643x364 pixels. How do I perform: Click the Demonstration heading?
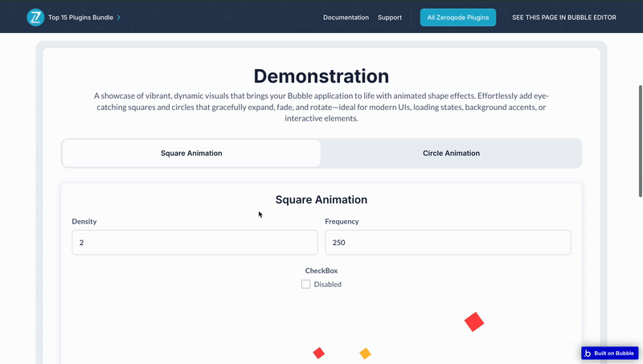(321, 76)
